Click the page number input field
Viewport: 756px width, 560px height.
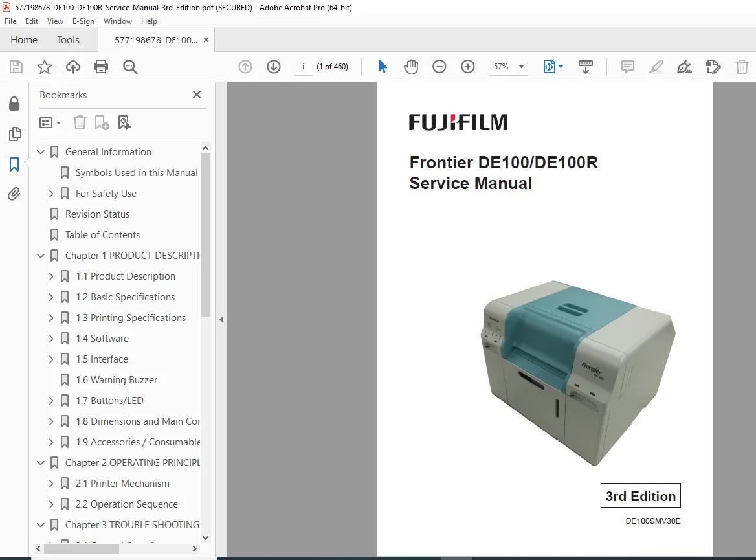(304, 67)
